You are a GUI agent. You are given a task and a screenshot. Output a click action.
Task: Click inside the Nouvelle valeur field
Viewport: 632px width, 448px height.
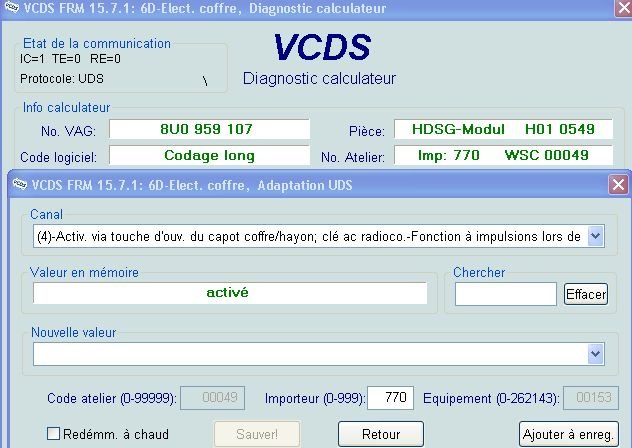coord(310,354)
